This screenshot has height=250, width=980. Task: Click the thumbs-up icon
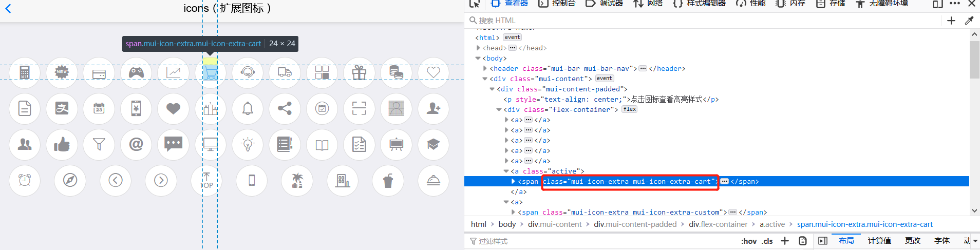coord(62,144)
